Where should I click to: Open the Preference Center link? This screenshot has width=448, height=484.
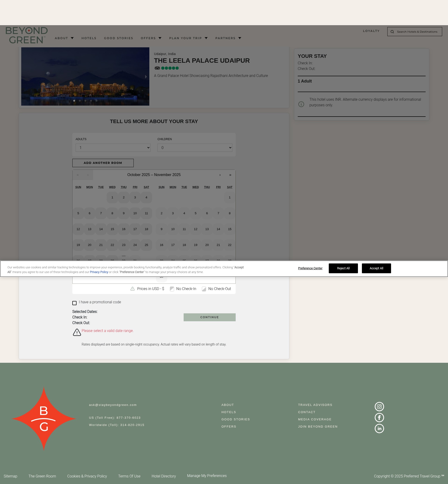click(310, 268)
